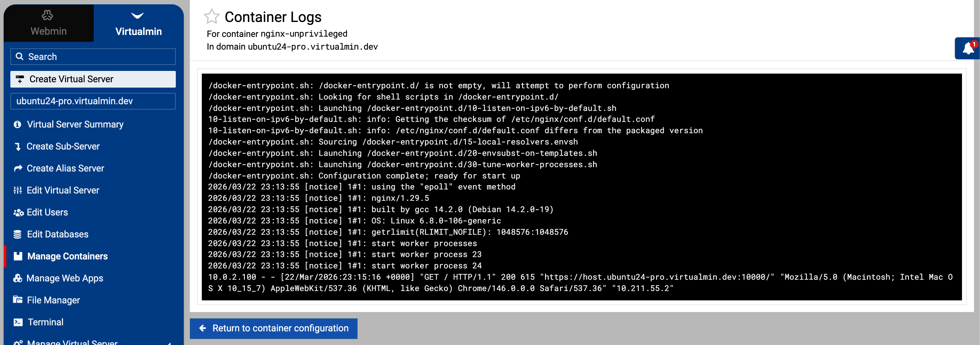Screen dimensions: 980x345
Task: Open the notifications bell
Action: point(968,49)
